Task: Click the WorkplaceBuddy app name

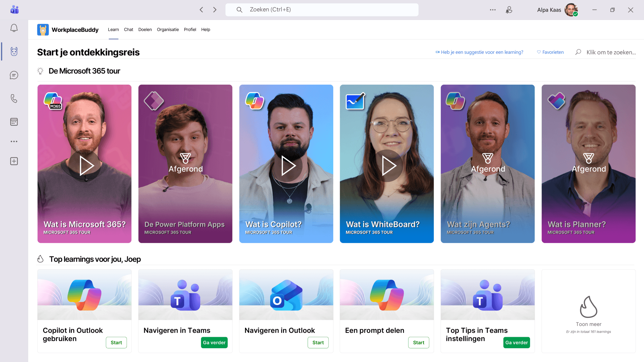Action: coord(75,30)
